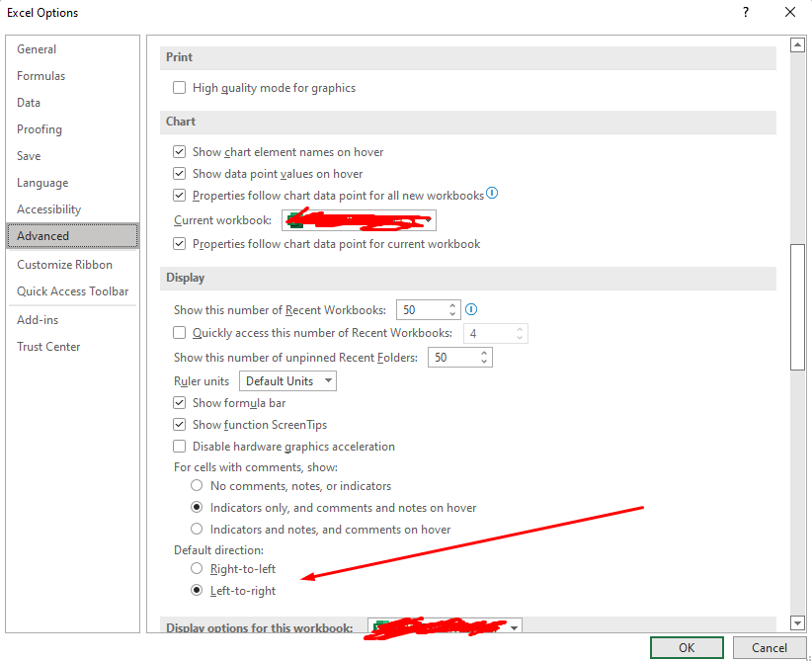Click the Cancel button
Image resolution: width=812 pixels, height=661 pixels.
click(769, 647)
